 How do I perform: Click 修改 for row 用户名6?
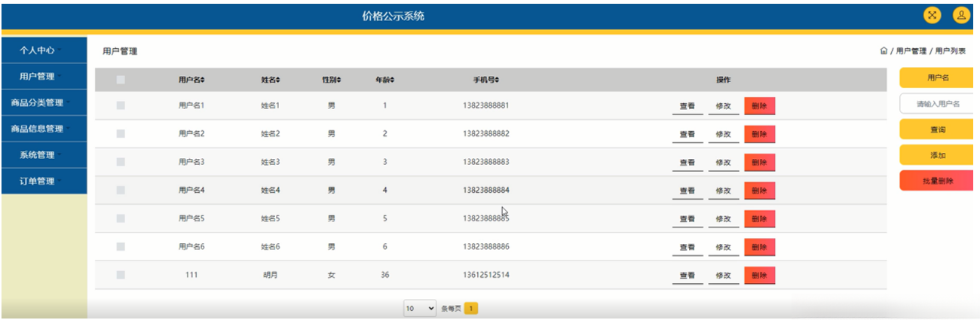pyautogui.click(x=723, y=248)
